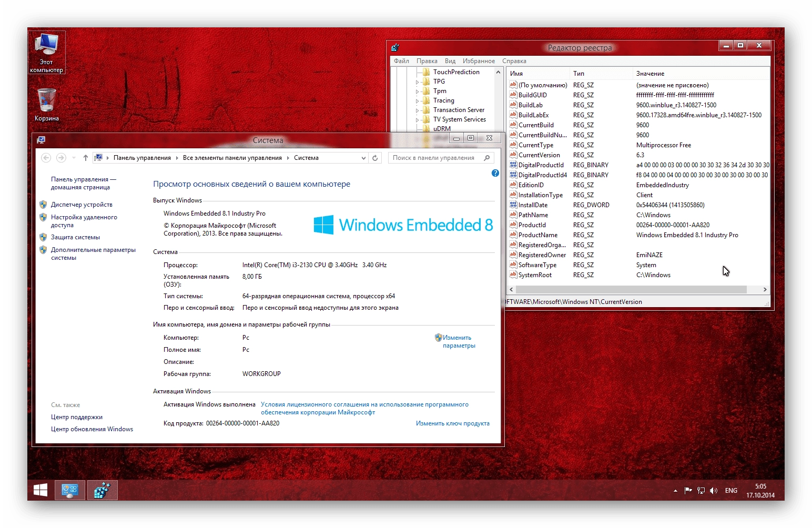Image resolution: width=812 pixels, height=528 pixels.
Task: Expand the Tracing registry key
Action: pyautogui.click(x=418, y=101)
